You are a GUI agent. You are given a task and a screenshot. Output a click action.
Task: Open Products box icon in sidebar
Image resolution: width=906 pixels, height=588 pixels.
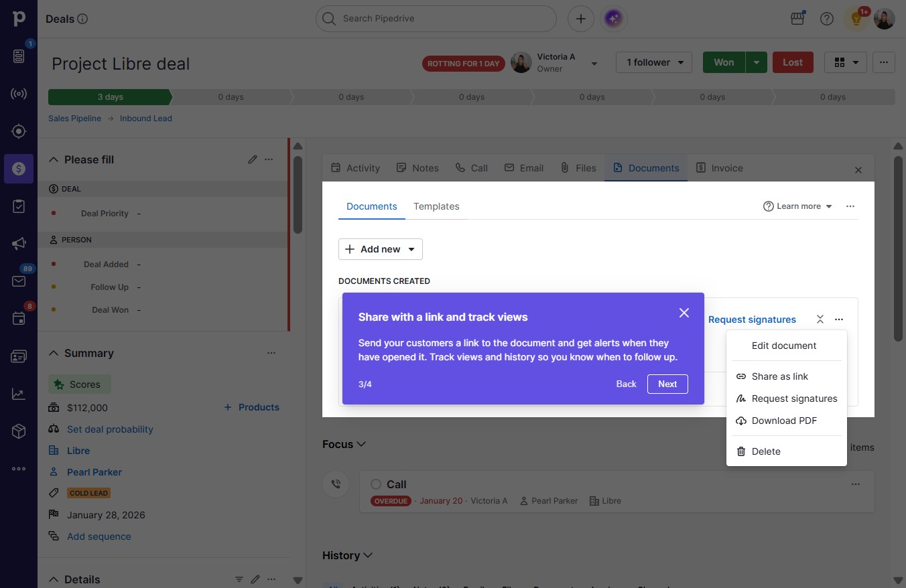(19, 431)
